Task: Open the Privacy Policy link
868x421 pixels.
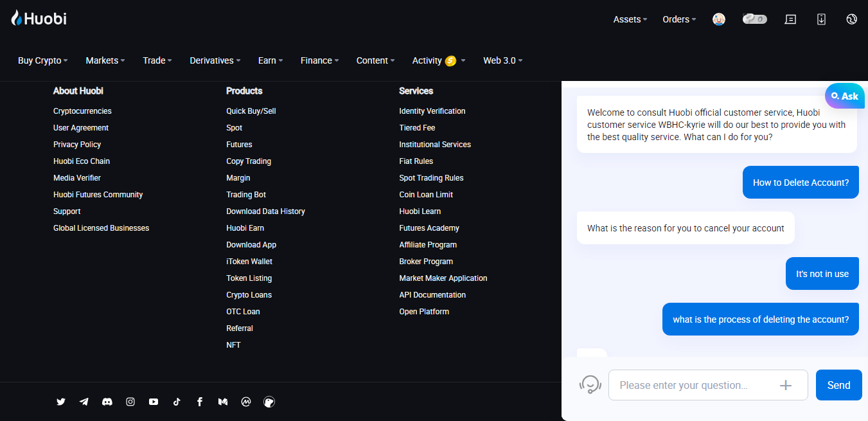Action: coord(77,145)
